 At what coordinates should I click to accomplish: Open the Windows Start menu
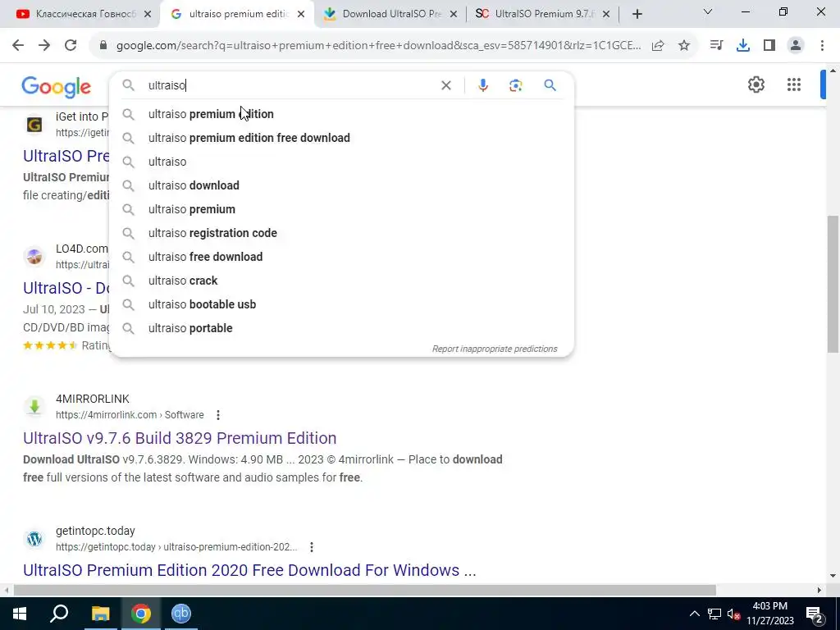tap(20, 614)
